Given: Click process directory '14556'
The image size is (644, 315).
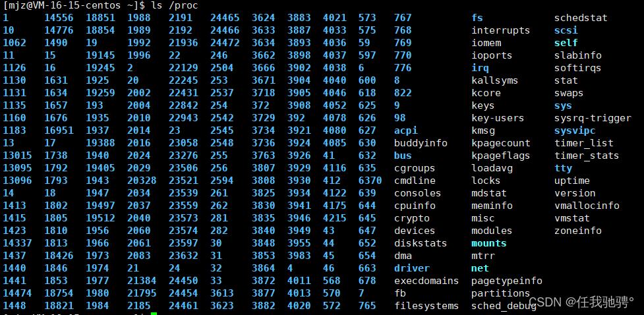Looking at the screenshot, I should (59, 18).
